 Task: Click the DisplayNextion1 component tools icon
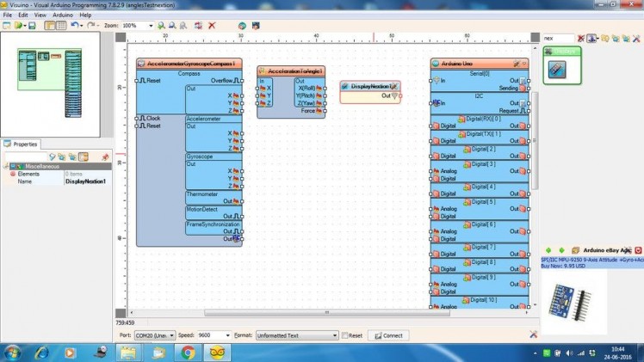coord(393,86)
